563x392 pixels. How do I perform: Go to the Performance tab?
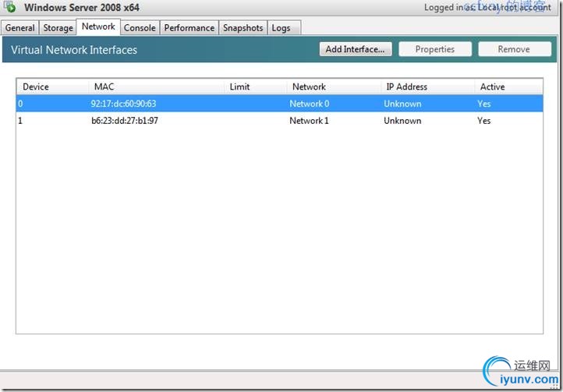[189, 27]
